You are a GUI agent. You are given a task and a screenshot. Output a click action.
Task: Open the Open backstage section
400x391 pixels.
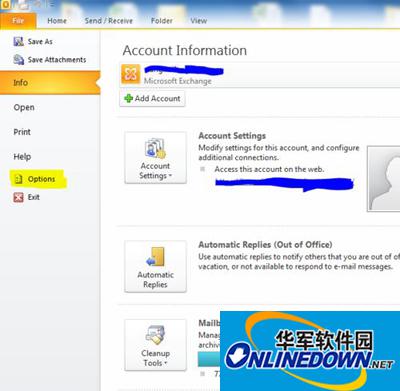pyautogui.click(x=24, y=107)
